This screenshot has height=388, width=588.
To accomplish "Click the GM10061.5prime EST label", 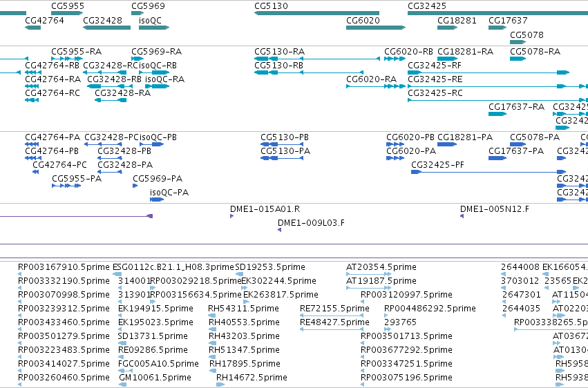I will [155, 378].
